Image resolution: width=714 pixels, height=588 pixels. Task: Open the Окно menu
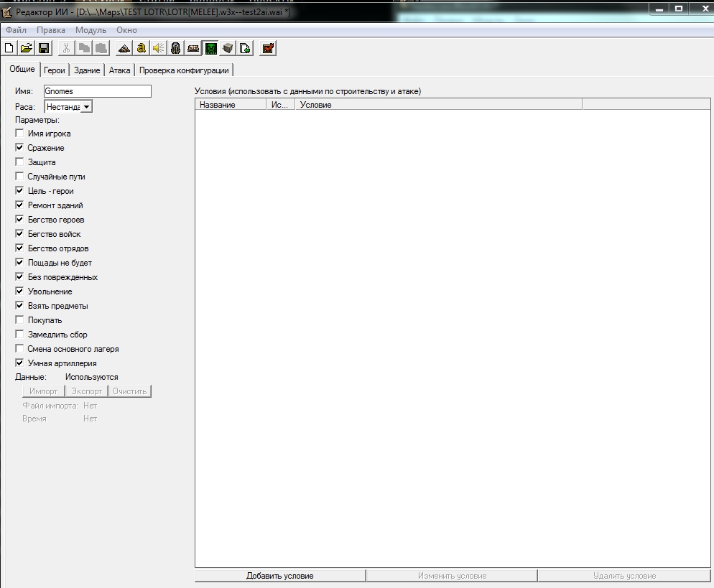tap(126, 30)
